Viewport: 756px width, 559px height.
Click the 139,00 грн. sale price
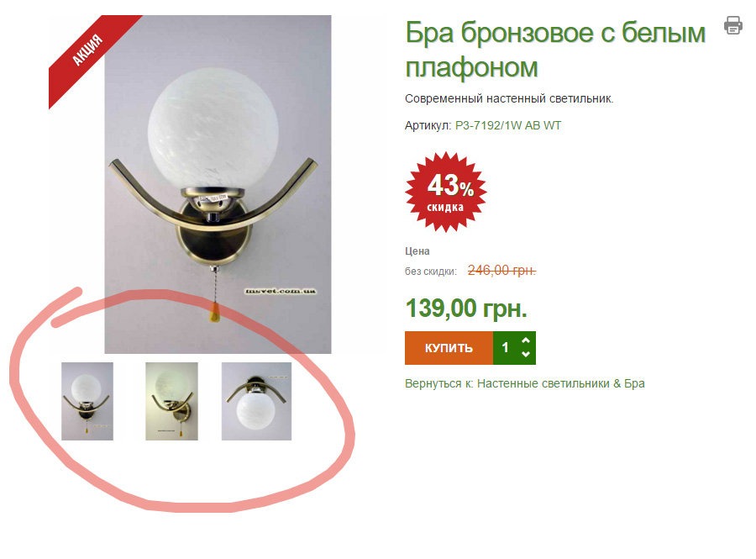pyautogui.click(x=466, y=308)
